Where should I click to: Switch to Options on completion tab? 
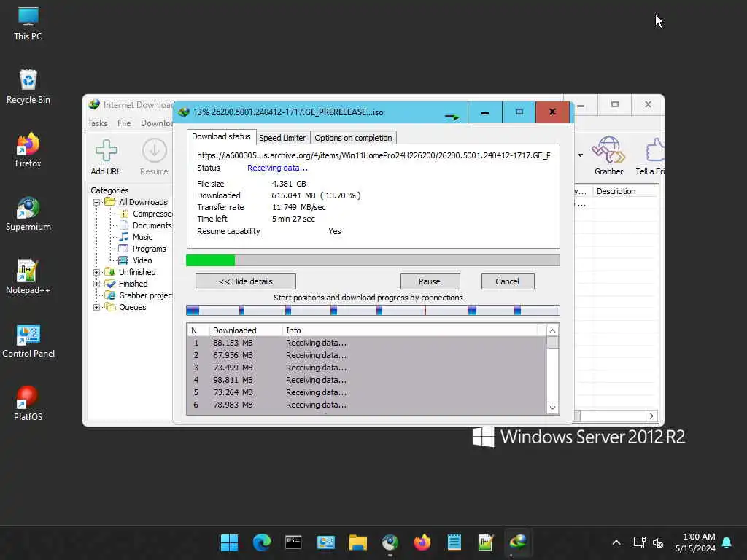point(353,138)
